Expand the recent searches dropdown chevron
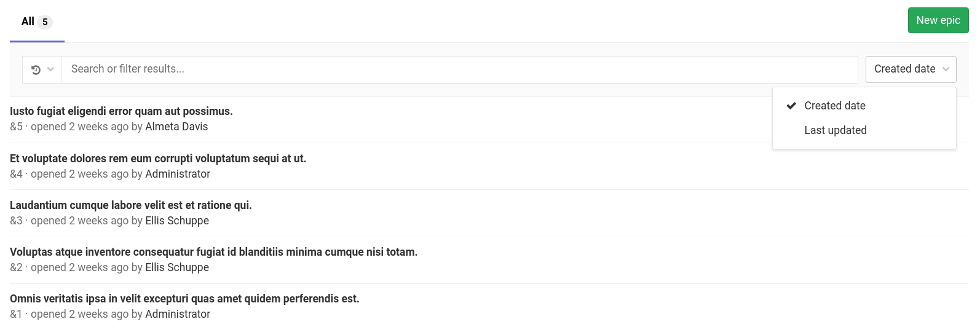The image size is (980, 335). pos(50,69)
